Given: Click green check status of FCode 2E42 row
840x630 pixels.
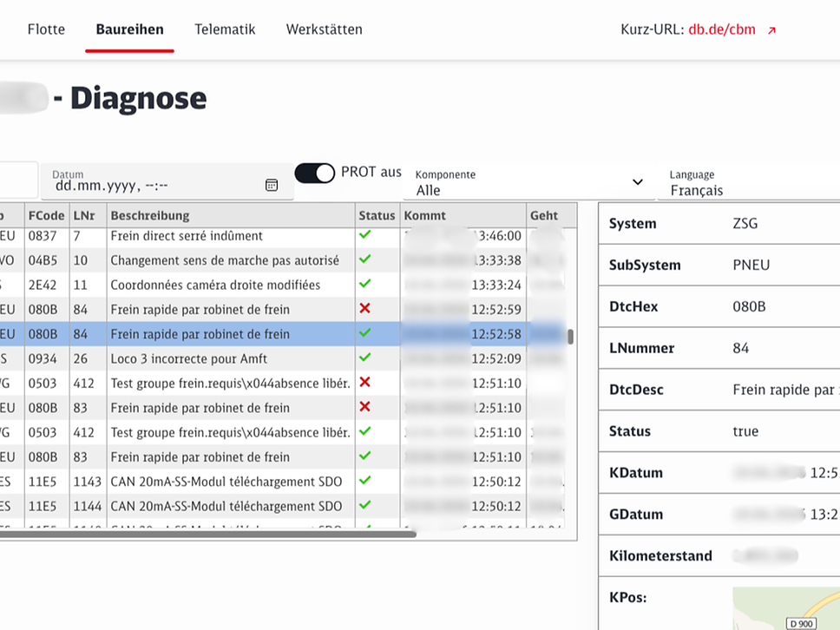Looking at the screenshot, I should [x=364, y=284].
